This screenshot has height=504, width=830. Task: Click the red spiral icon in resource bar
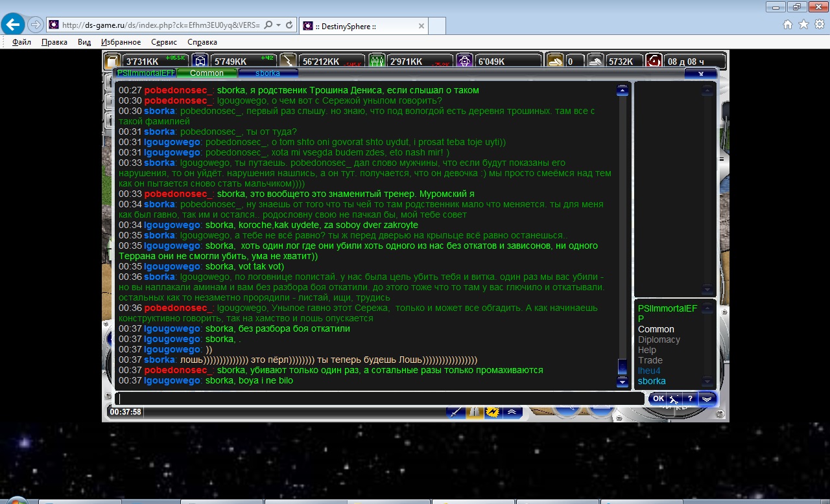click(x=654, y=61)
